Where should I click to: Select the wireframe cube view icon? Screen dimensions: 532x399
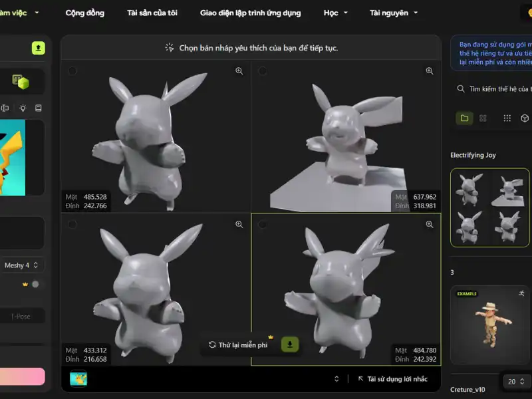point(525,118)
